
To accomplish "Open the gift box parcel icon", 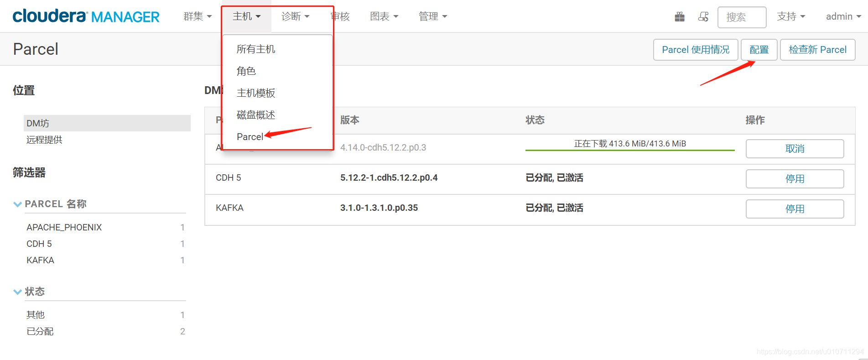I will pos(680,17).
